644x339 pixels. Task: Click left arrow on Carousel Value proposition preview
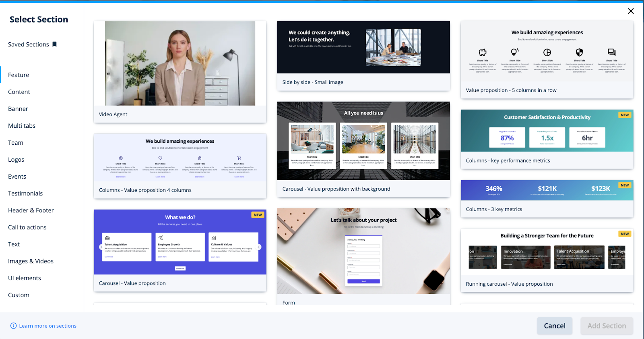click(x=101, y=247)
